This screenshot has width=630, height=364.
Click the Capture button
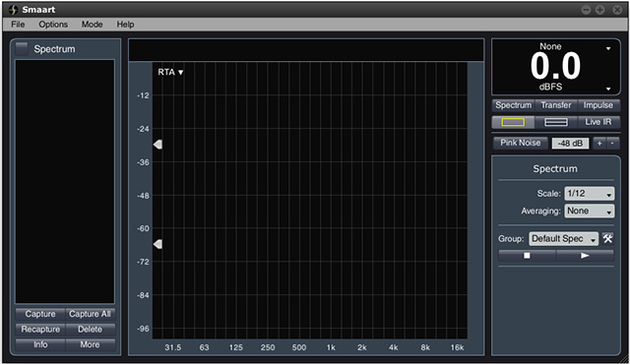[x=40, y=314]
